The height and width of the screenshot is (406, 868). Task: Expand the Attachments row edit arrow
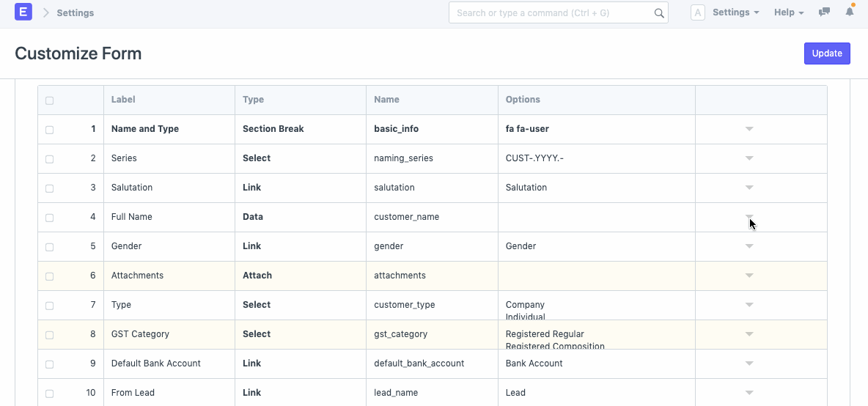coord(749,276)
